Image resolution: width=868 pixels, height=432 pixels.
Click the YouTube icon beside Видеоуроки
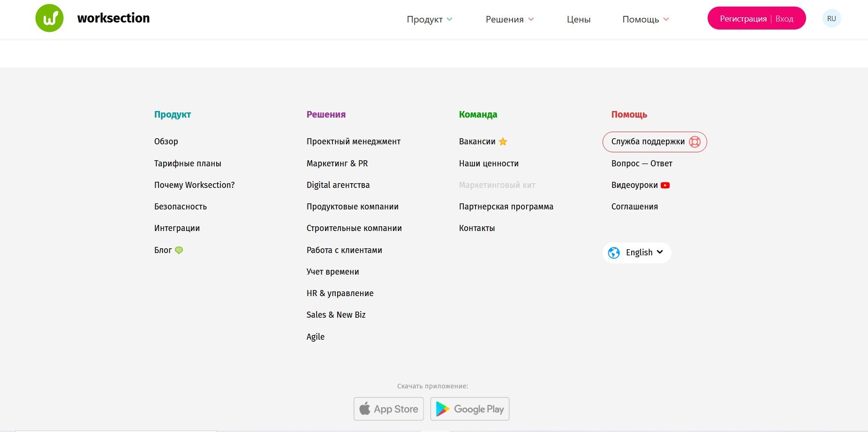pos(665,185)
